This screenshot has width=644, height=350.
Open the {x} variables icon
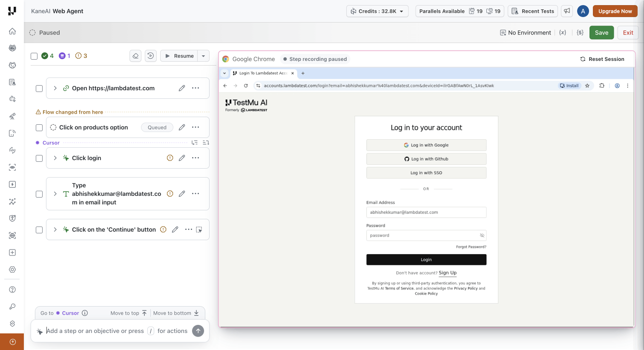(563, 32)
